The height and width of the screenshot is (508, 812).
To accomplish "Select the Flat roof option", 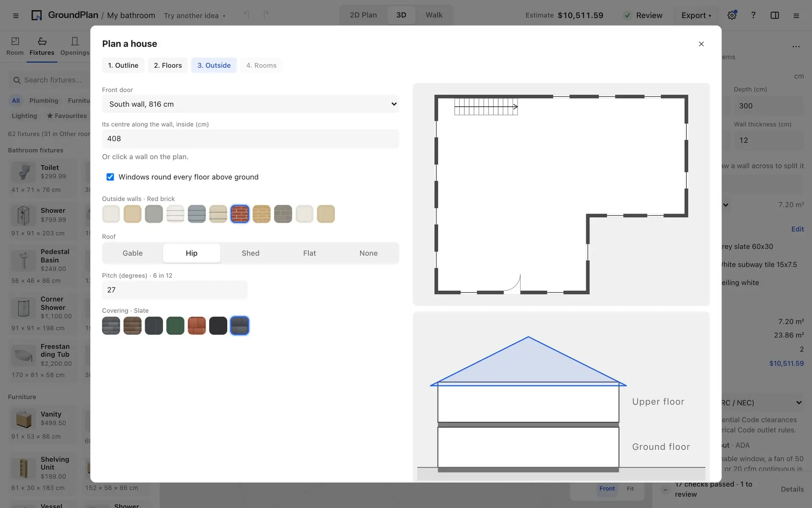I will click(310, 253).
